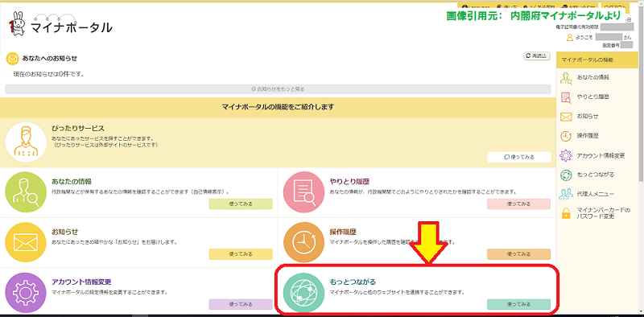
Task: Open もっとつながる card title link
Action: click(353, 282)
